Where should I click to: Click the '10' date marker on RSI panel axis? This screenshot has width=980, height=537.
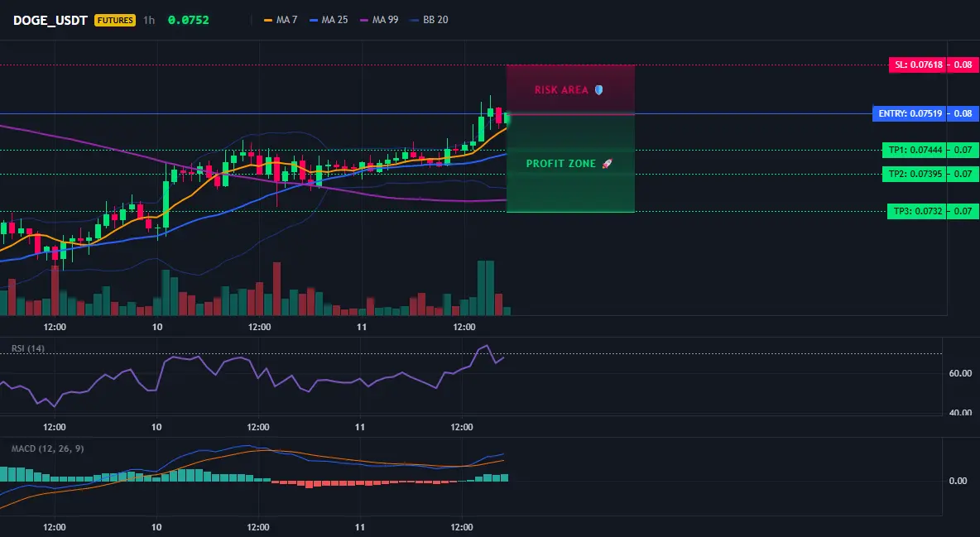point(156,427)
